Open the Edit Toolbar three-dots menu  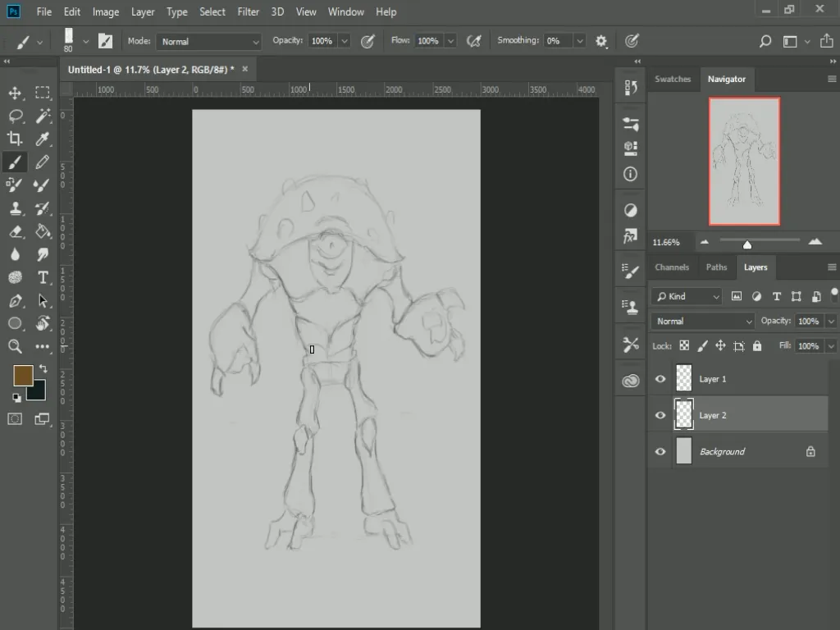click(x=43, y=347)
